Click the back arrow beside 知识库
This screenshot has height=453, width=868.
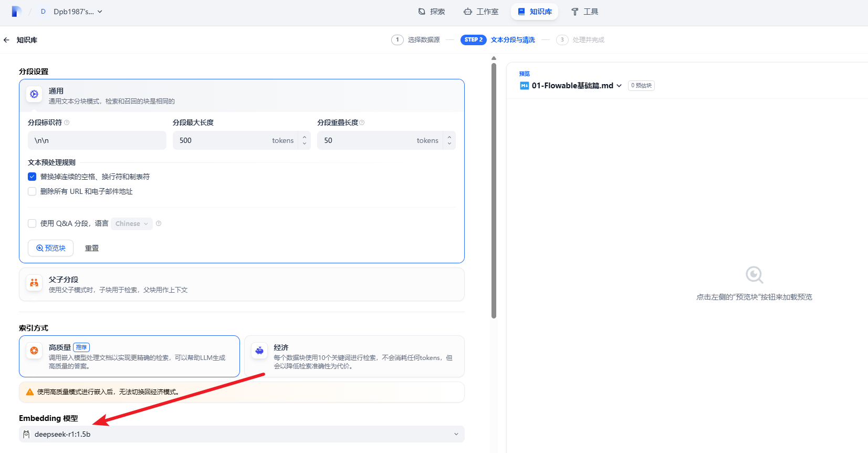pos(6,40)
